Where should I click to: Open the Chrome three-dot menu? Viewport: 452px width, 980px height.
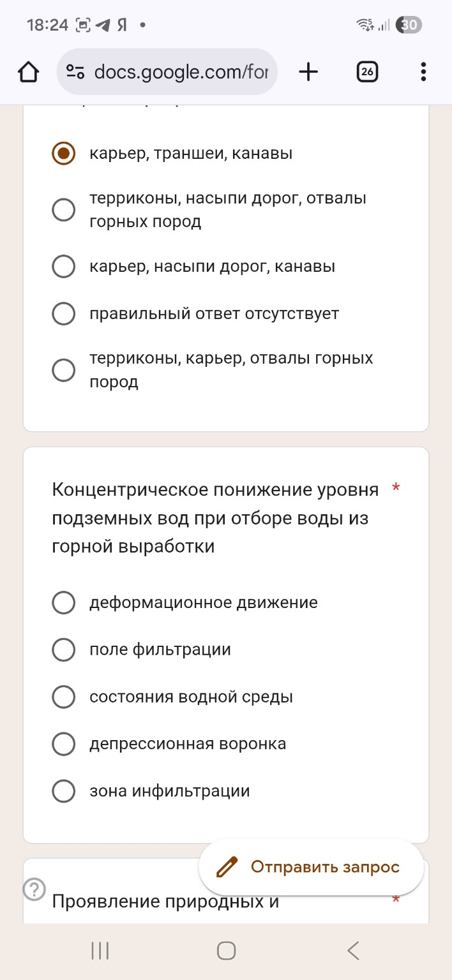click(423, 71)
